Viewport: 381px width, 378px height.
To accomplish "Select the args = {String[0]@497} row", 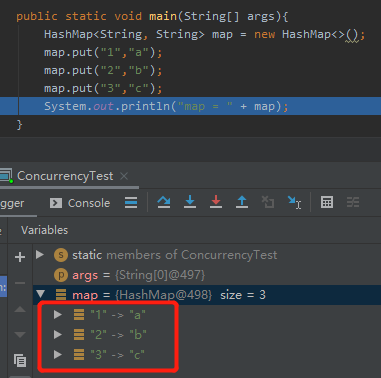I will click(207, 275).
